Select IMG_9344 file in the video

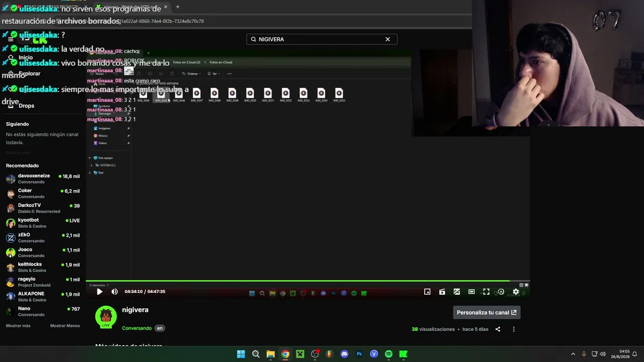pyautogui.click(x=143, y=95)
